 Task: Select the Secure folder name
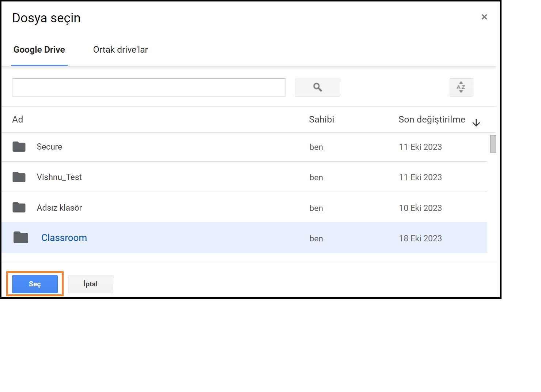49,147
